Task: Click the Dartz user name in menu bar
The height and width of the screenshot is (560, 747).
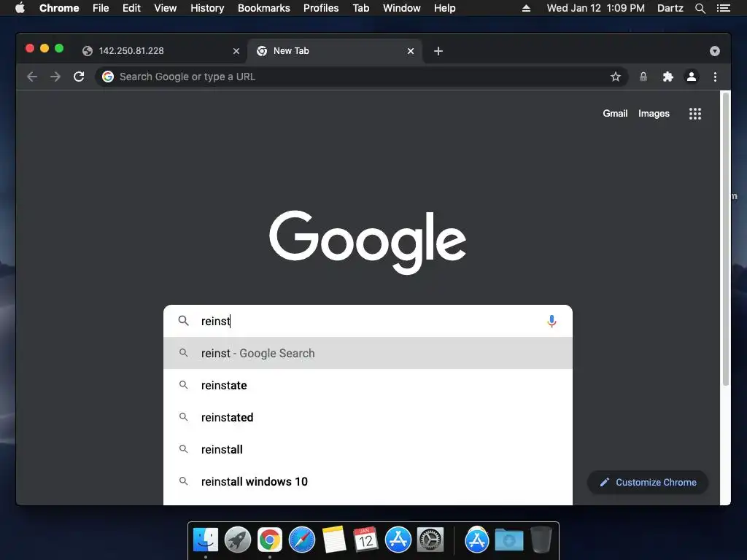Action: 670,8
